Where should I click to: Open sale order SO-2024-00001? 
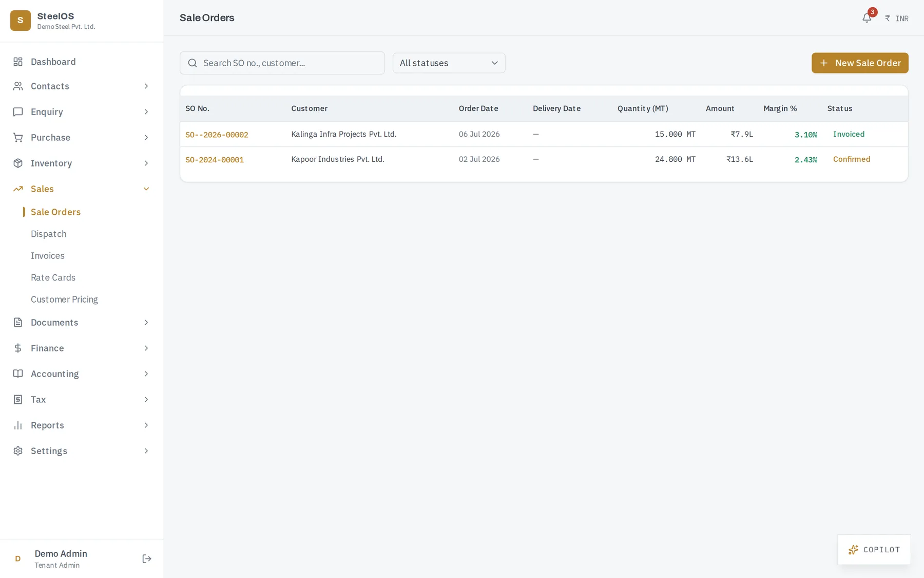(x=215, y=160)
